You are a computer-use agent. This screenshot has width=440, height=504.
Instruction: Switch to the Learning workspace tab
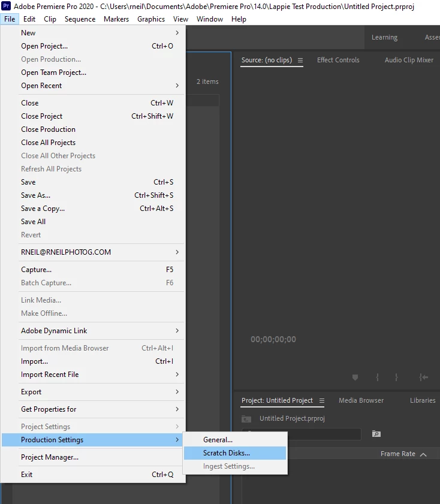pos(384,37)
